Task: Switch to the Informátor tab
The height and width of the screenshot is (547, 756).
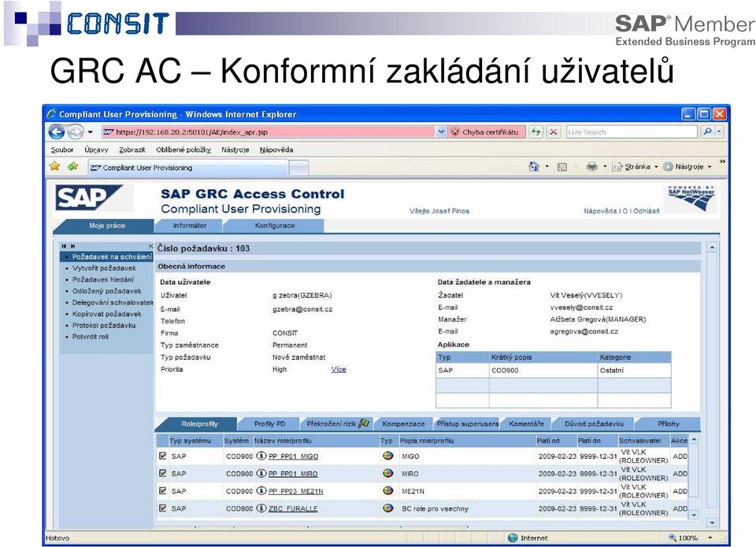Action: [190, 226]
